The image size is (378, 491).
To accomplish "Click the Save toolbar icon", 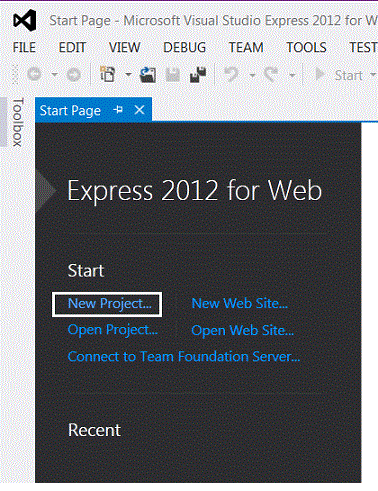I will click(x=173, y=75).
